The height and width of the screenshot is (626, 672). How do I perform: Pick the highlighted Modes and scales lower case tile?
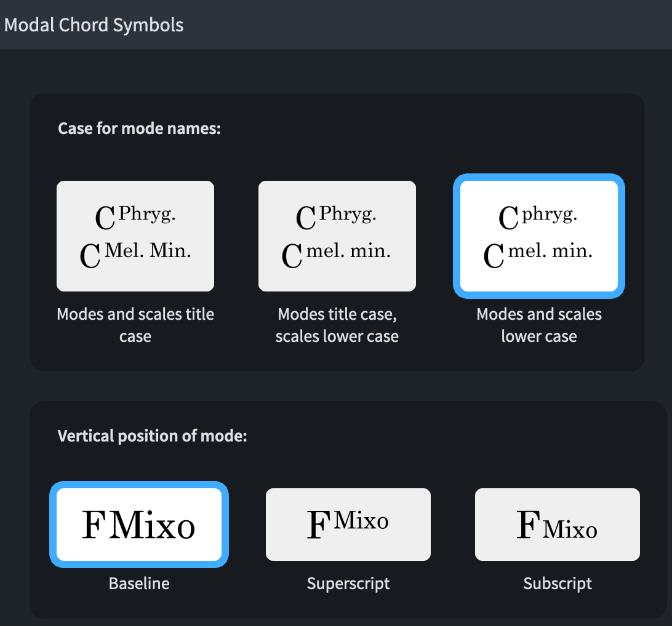539,236
